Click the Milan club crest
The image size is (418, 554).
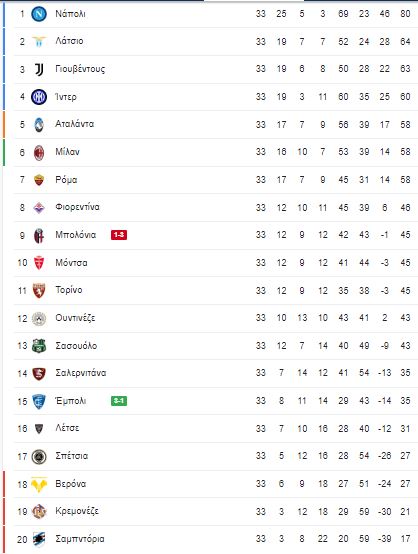pyautogui.click(x=39, y=152)
